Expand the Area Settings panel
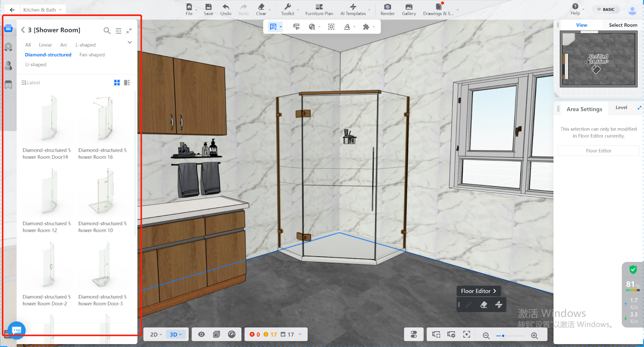This screenshot has height=347, width=644. pos(639,108)
